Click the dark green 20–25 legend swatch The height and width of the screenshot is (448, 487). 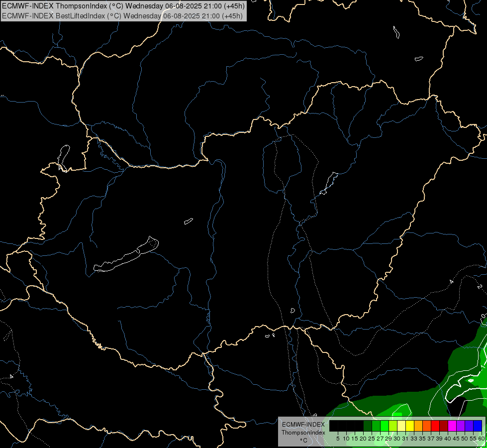click(368, 426)
